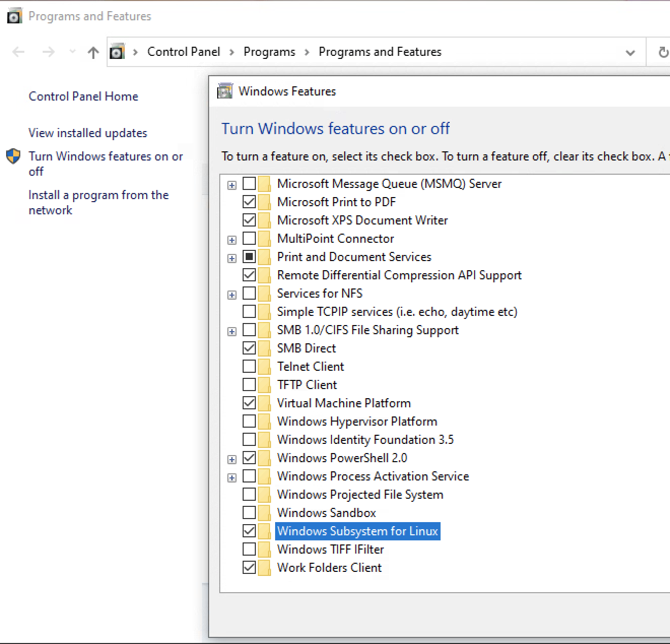Viewport: 670px width, 644px height.
Task: Click folder icon of Windows Projected File System
Action: 264,495
